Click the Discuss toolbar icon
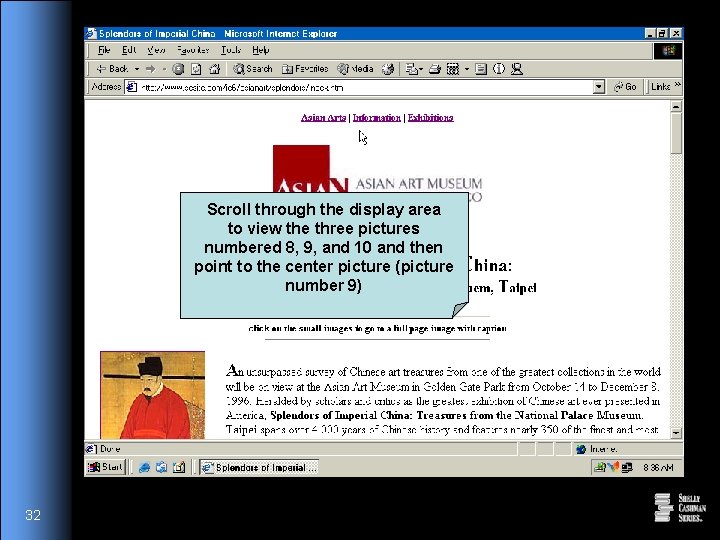Screen dimensions: 720x540 point(481,69)
